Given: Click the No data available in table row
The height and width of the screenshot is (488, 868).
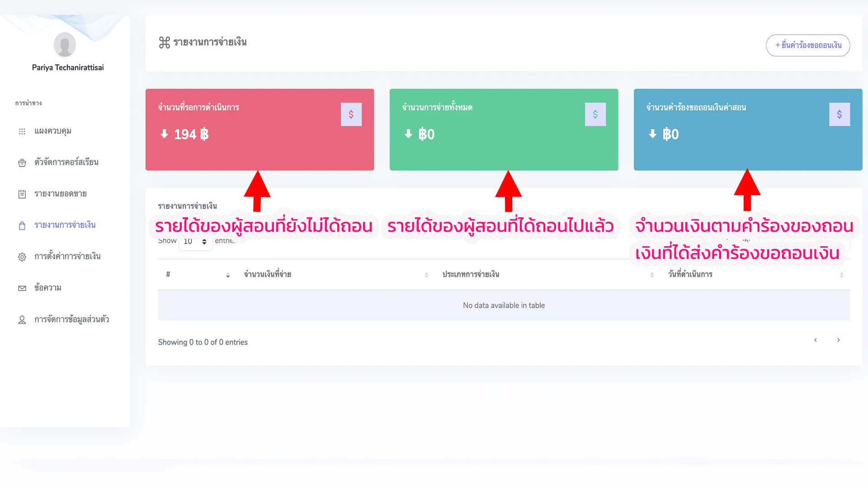Looking at the screenshot, I should click(x=504, y=305).
